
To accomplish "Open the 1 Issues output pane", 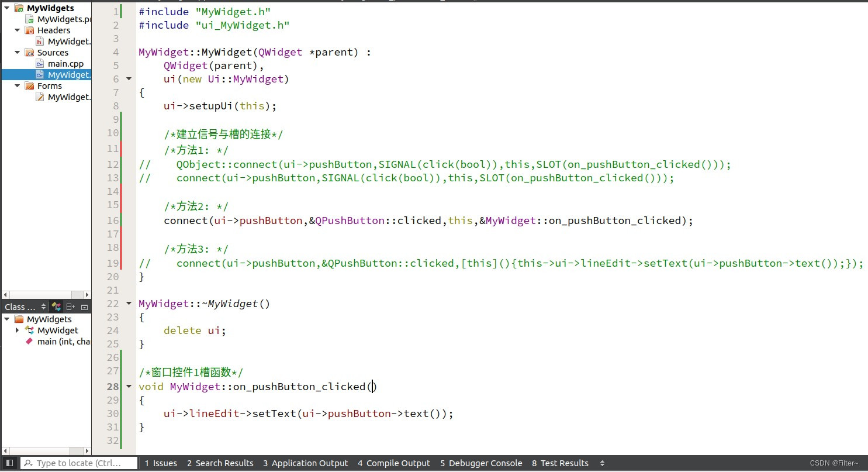I will (161, 463).
